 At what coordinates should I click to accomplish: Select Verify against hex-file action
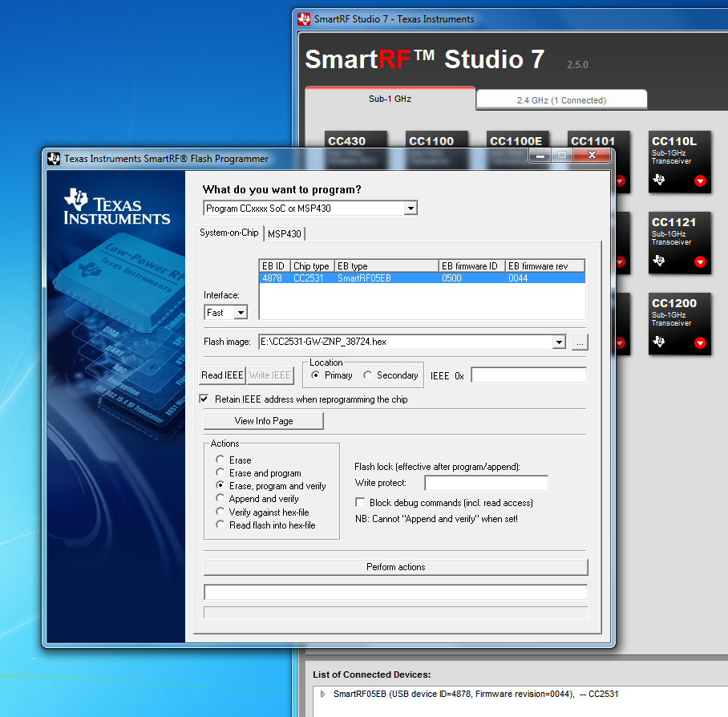(x=220, y=512)
